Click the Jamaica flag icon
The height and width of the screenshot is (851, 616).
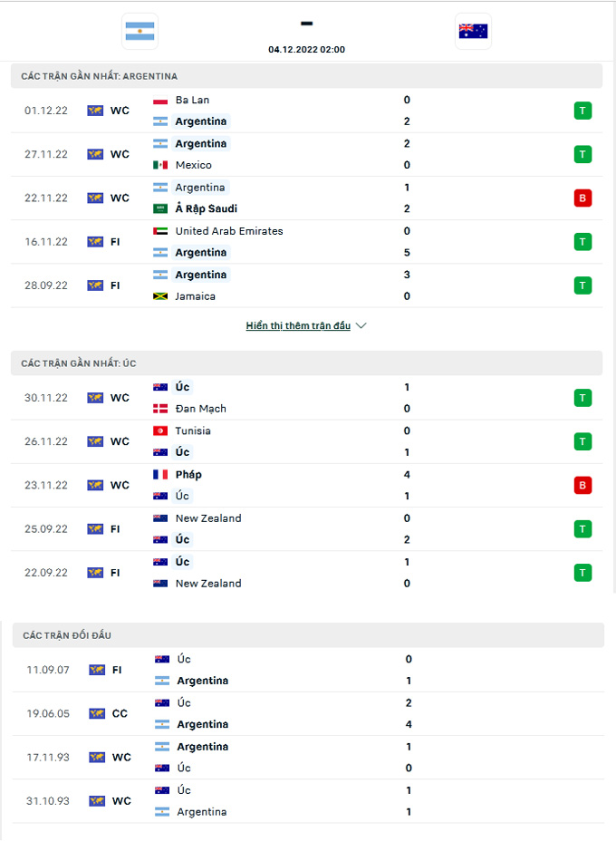click(x=161, y=296)
